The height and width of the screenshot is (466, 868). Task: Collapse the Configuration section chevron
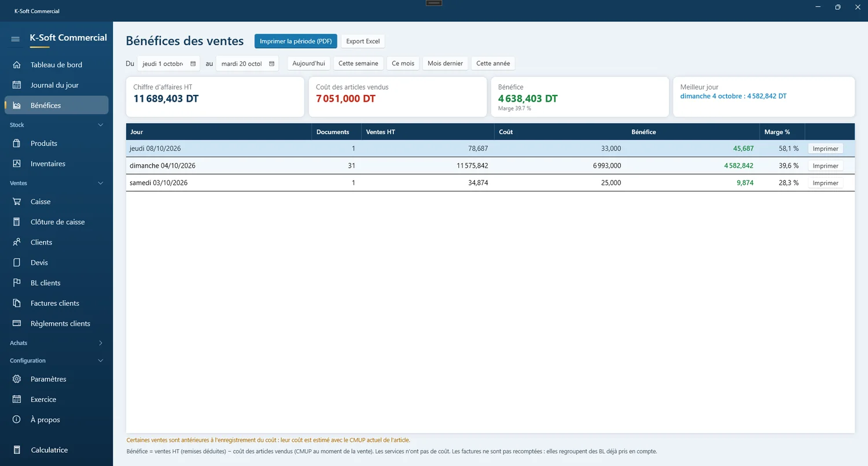coord(101,361)
